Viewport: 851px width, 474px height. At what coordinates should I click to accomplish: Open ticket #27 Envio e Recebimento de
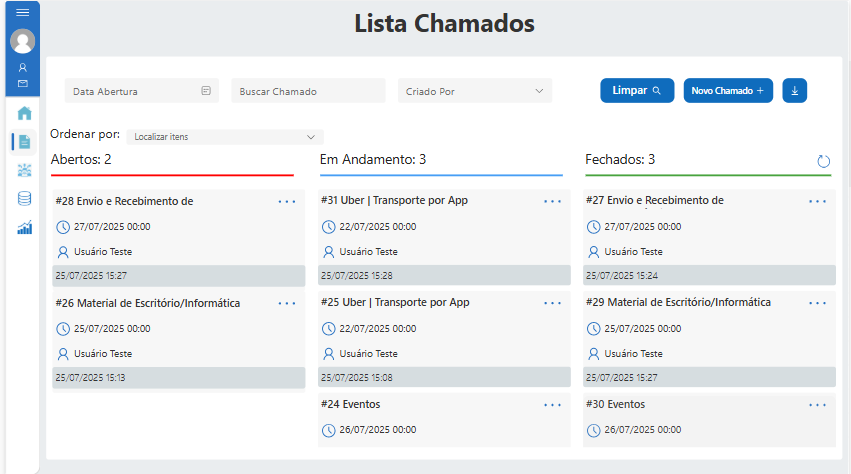click(x=655, y=200)
